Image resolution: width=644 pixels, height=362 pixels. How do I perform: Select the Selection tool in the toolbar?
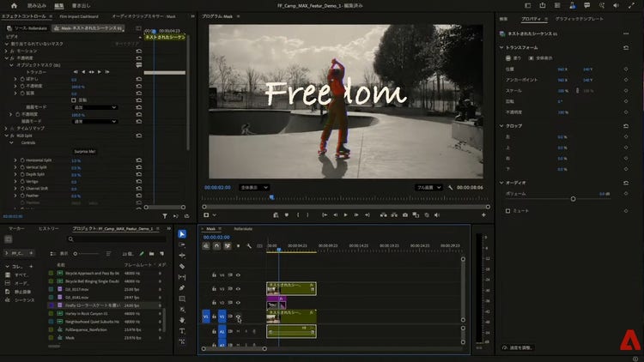pos(182,233)
